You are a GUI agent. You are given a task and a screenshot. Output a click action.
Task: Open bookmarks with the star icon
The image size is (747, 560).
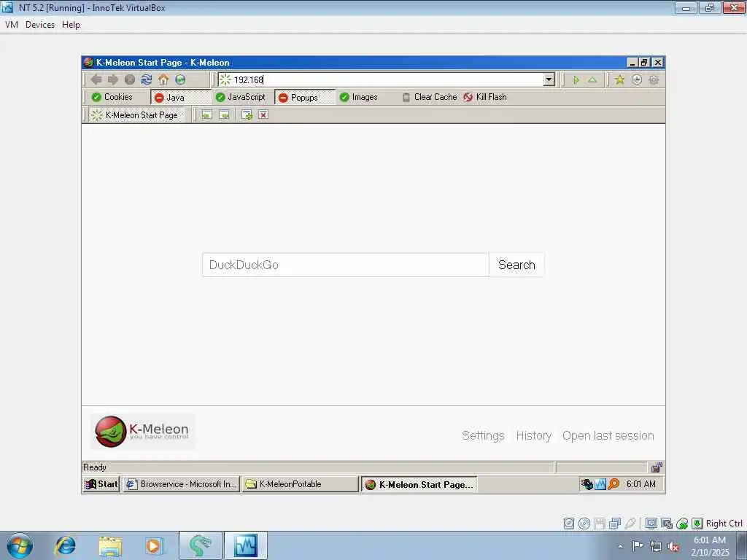pos(619,79)
